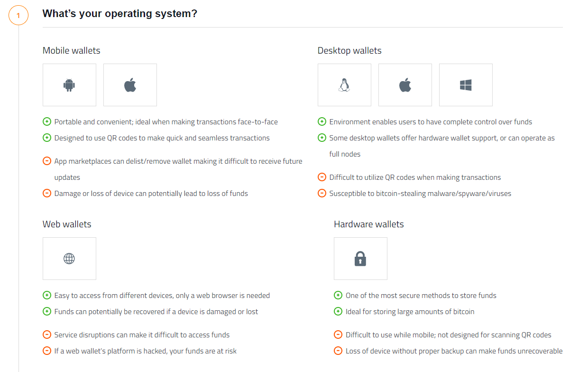Image resolution: width=588 pixels, height=372 pixels.
Task: Select the macOS desktop wallet icon
Action: [405, 85]
